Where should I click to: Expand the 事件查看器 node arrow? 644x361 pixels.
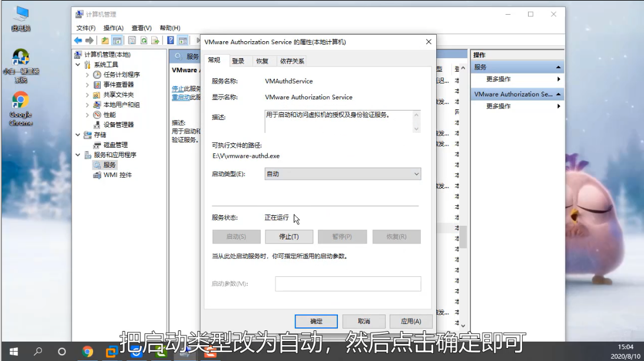click(87, 85)
